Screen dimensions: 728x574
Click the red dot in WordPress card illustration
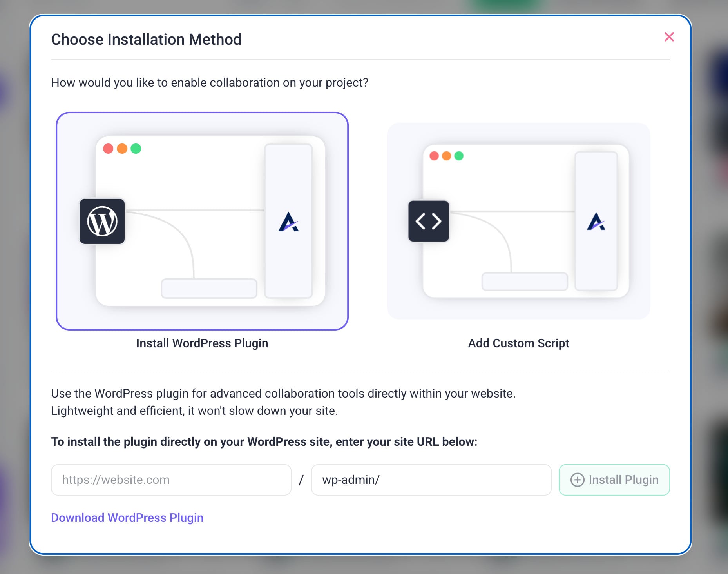[108, 149]
